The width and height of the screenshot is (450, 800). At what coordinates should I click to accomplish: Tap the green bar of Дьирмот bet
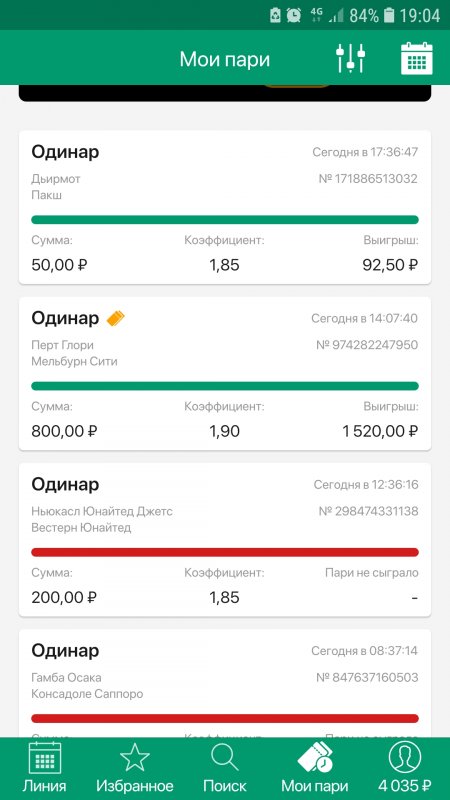225,220
